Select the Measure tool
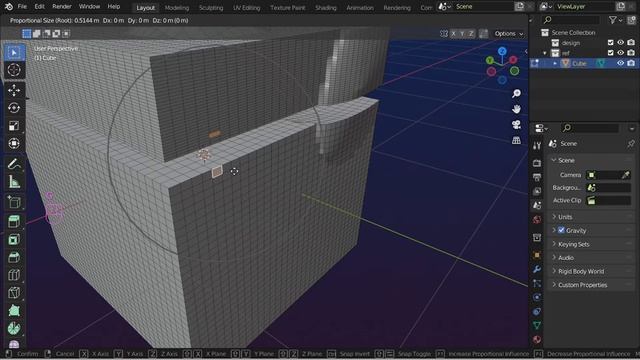Screen dimensions: 640x360 tap(14, 182)
